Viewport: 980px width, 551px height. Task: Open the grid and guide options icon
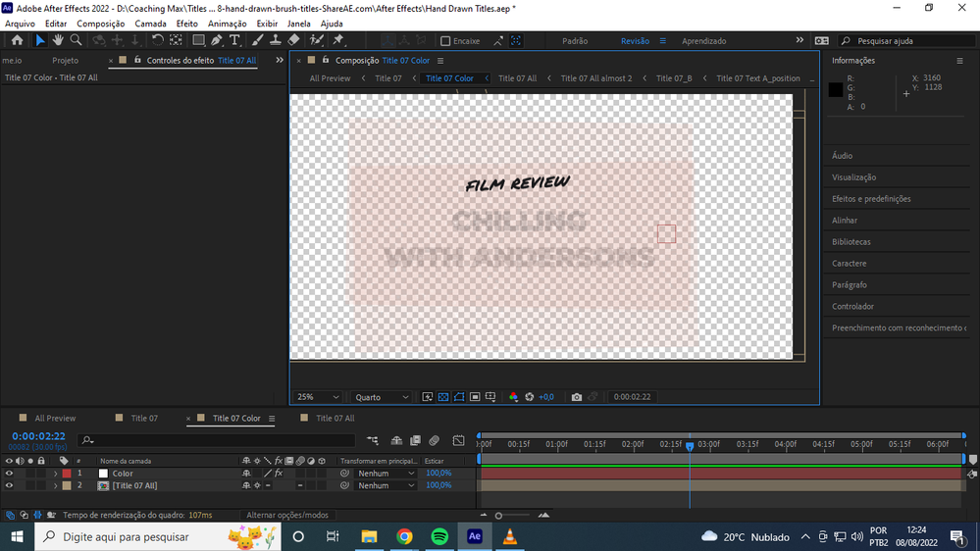coord(490,397)
